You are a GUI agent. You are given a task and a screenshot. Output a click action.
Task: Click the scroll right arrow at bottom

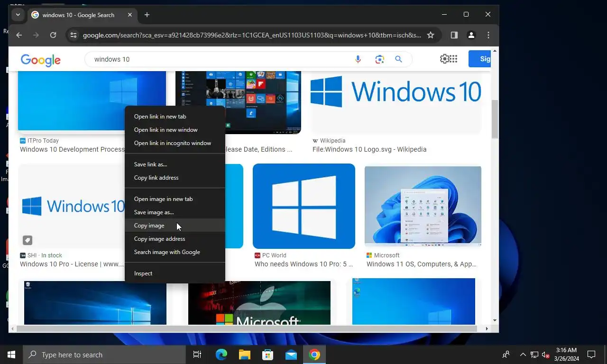click(487, 328)
